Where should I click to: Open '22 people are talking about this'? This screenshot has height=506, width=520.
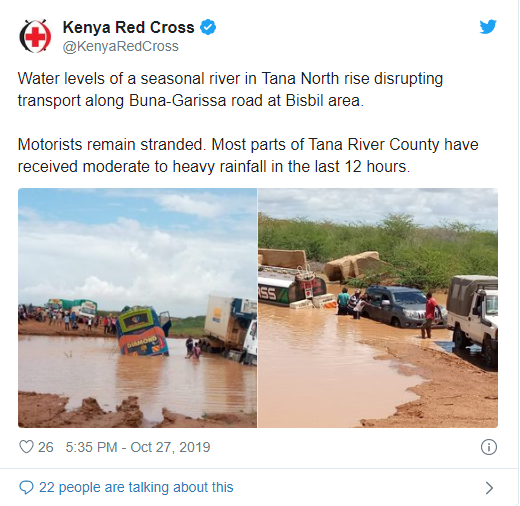click(136, 487)
